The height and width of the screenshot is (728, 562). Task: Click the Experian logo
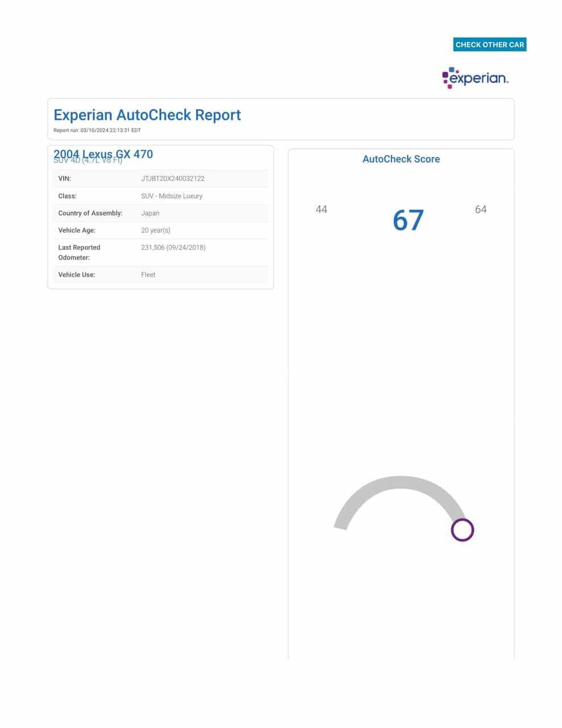pyautogui.click(x=475, y=78)
